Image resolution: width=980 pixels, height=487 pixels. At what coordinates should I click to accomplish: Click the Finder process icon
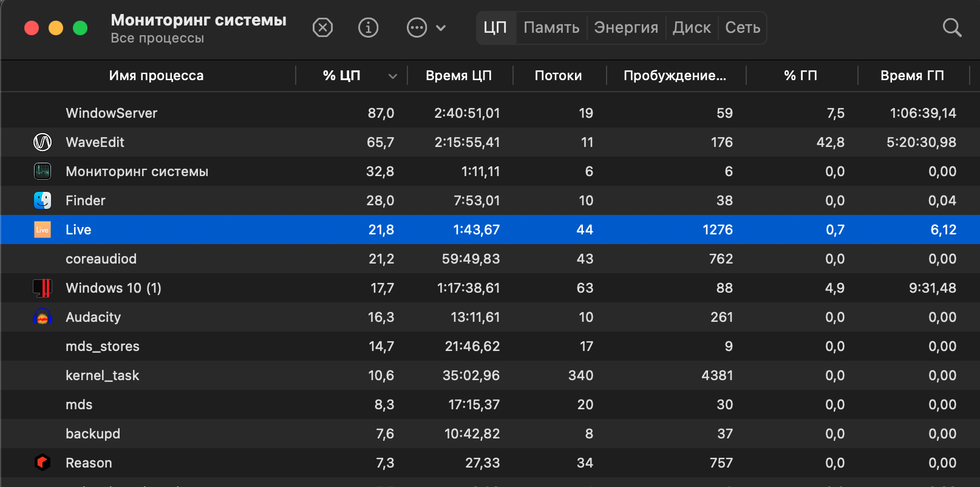(43, 200)
